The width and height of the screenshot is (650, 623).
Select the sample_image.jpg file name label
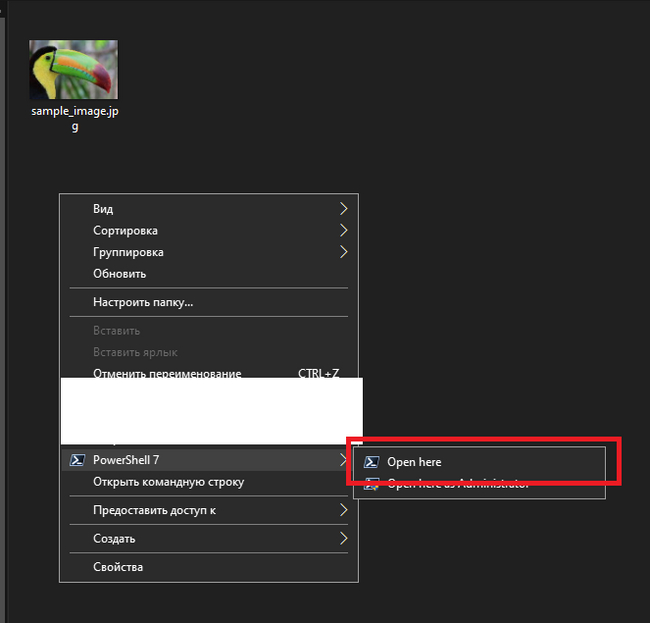click(75, 118)
